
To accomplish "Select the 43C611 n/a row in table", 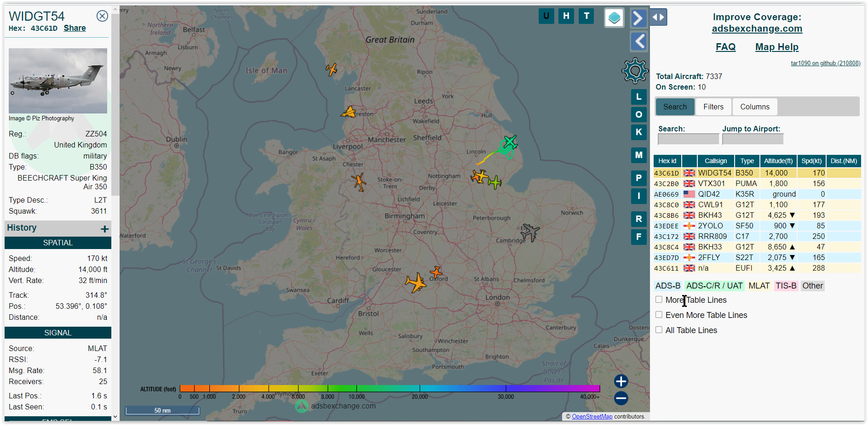I will point(757,268).
